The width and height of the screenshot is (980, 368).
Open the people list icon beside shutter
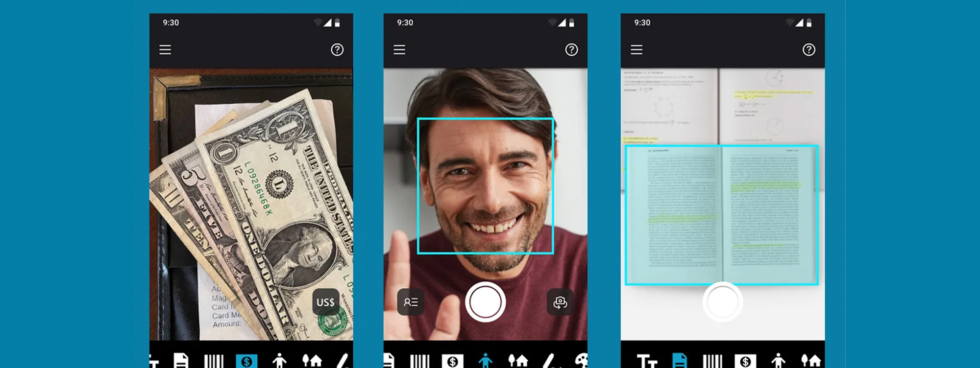(411, 302)
